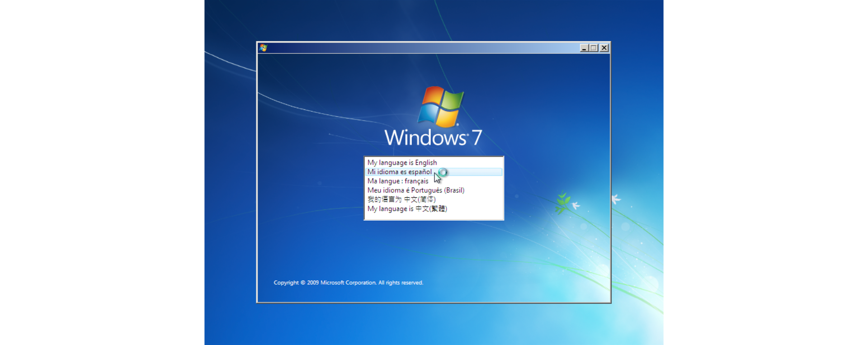Viewport: 868px width, 345px height.
Task: Click the Windows flag icon in title bar
Action: (264, 48)
